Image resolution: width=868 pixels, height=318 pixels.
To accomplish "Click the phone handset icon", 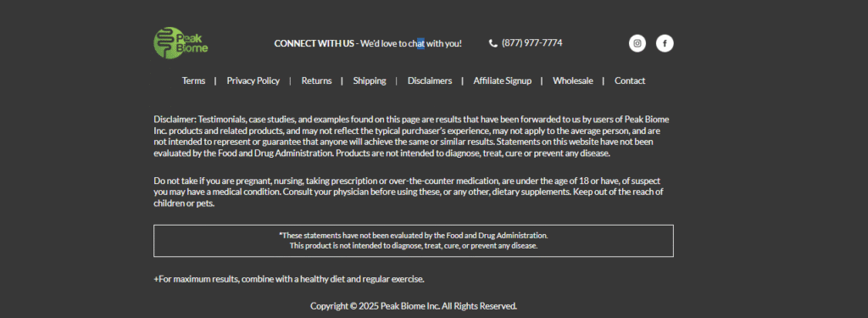I will pyautogui.click(x=493, y=43).
